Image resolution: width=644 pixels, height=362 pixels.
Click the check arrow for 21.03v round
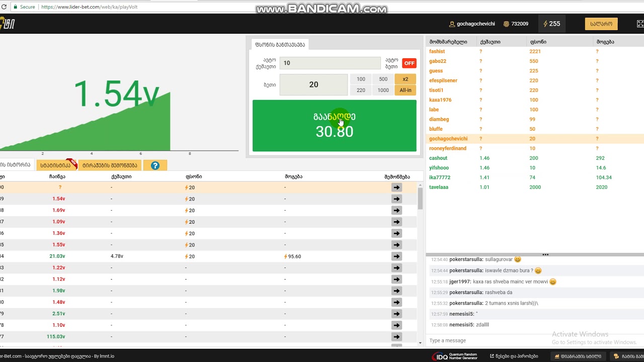point(396,256)
